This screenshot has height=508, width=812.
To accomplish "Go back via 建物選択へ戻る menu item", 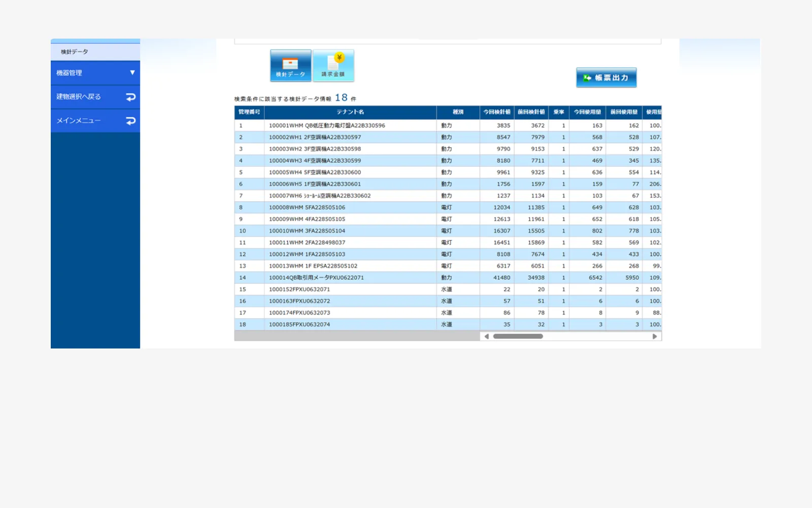I will click(x=79, y=97).
